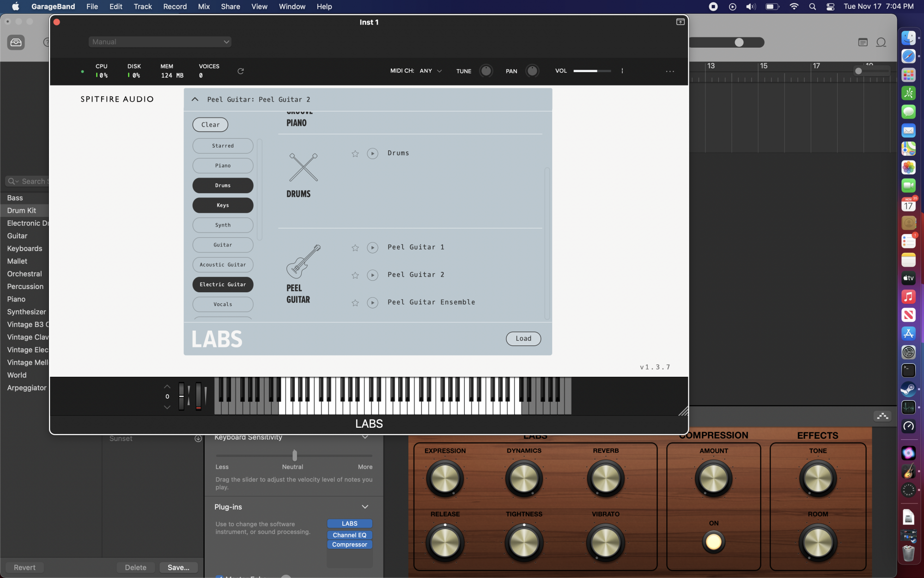Click the octave up arrow beside keyboard
Screen dimensions: 924x578
click(x=167, y=387)
